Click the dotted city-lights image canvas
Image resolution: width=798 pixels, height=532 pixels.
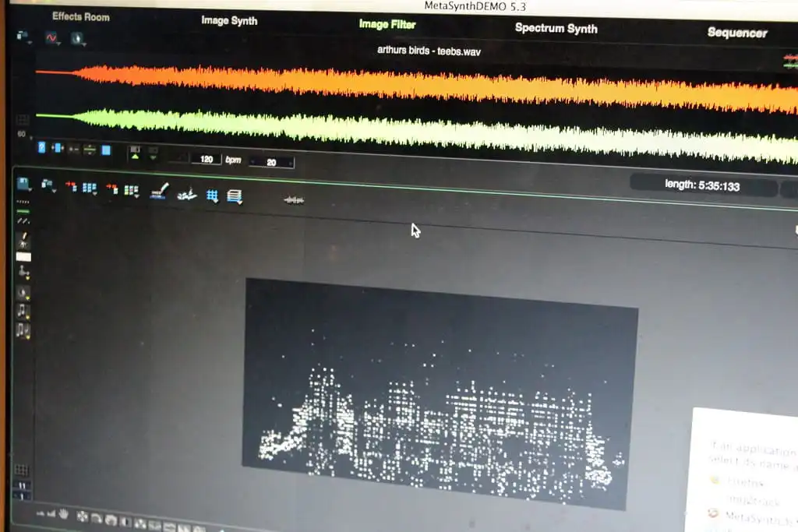(440, 395)
